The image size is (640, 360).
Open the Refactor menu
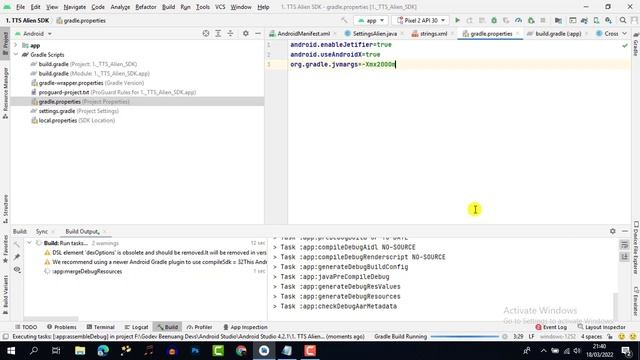(146, 7)
